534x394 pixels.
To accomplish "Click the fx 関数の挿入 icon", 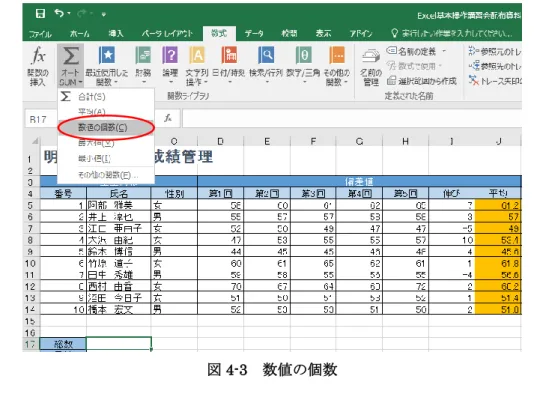I will 38,56.
